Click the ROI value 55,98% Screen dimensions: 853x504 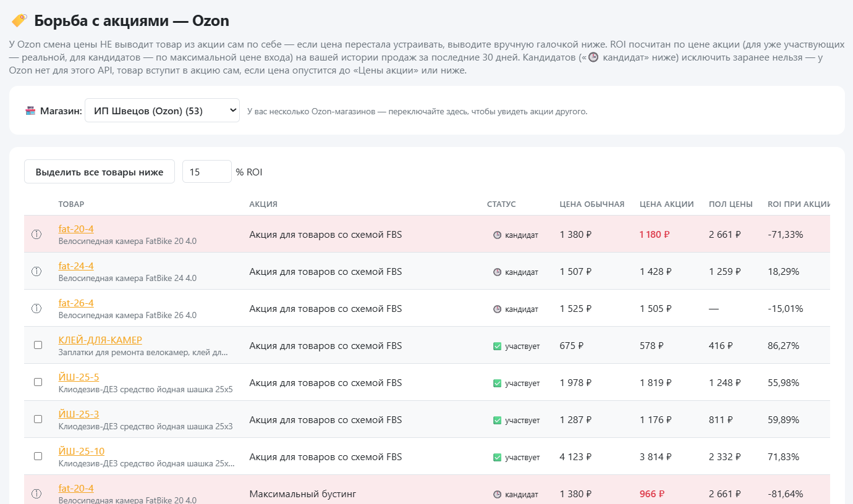(x=783, y=383)
